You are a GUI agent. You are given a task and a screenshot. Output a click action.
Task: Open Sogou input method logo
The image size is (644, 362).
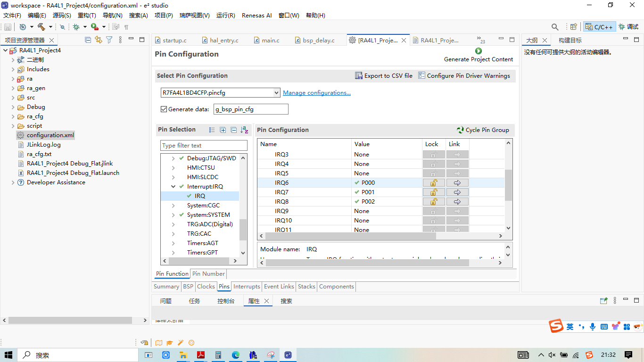pyautogui.click(x=556, y=326)
